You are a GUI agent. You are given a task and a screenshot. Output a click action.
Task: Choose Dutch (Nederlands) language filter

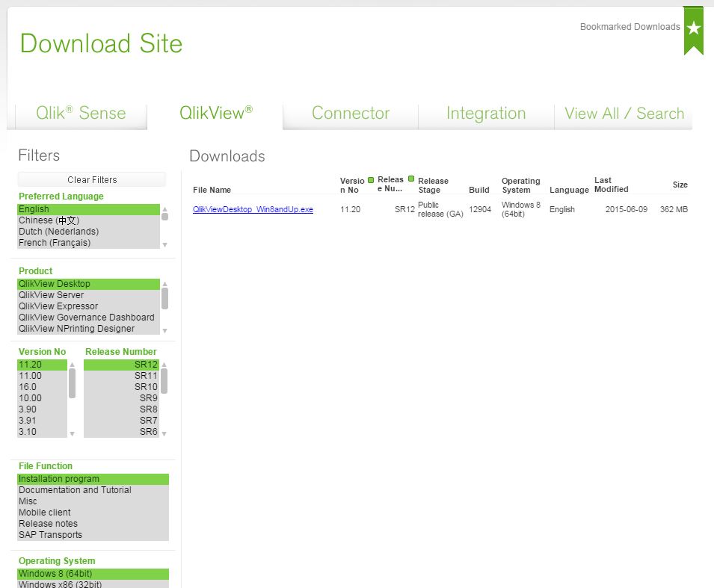point(88,232)
